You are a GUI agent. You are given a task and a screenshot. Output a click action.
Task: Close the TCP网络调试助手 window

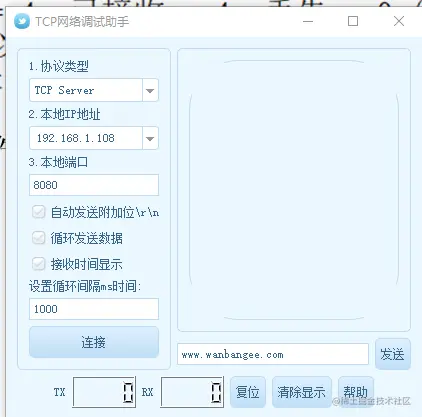click(399, 21)
